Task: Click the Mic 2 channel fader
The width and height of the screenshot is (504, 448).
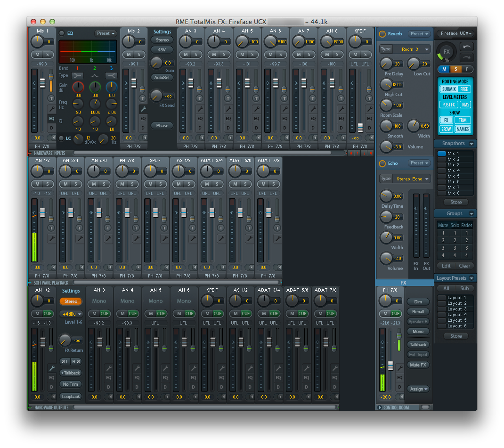Action: (x=134, y=83)
